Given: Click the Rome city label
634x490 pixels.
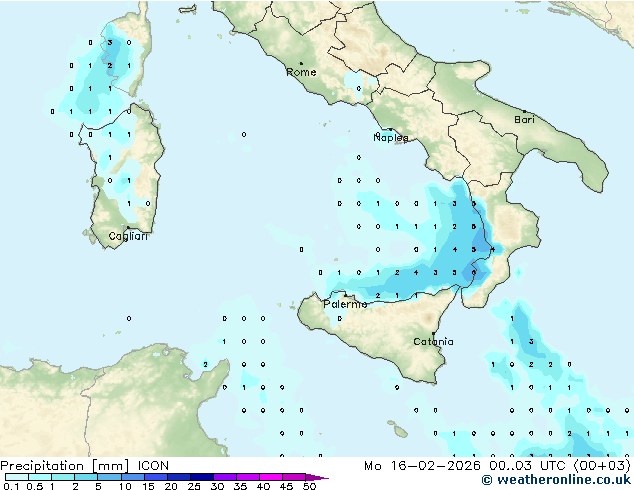Looking at the screenshot, I should (301, 72).
